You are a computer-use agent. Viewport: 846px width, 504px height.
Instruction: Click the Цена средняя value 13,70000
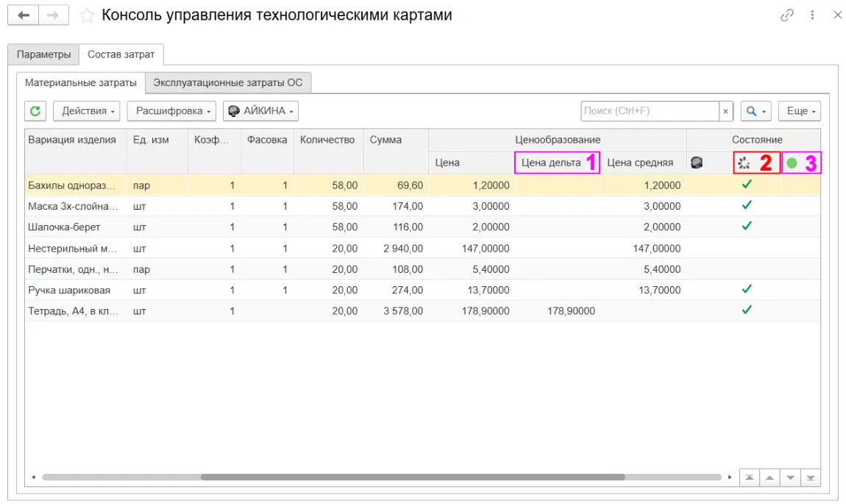pyautogui.click(x=660, y=291)
